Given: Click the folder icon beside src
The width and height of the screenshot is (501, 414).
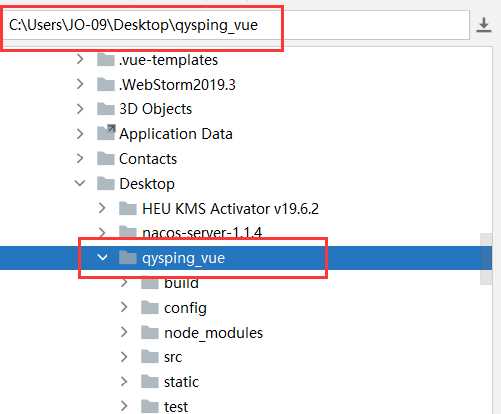Looking at the screenshot, I should coord(150,357).
